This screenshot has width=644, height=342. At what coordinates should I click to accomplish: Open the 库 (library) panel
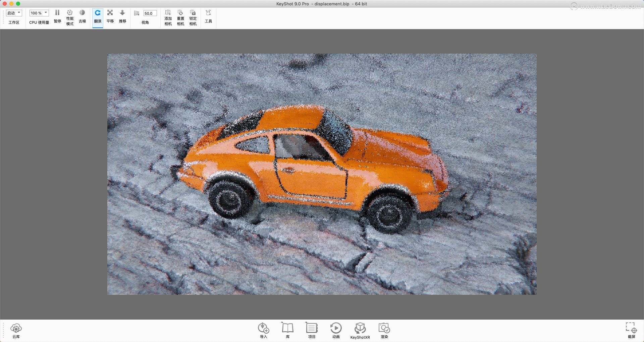287,330
